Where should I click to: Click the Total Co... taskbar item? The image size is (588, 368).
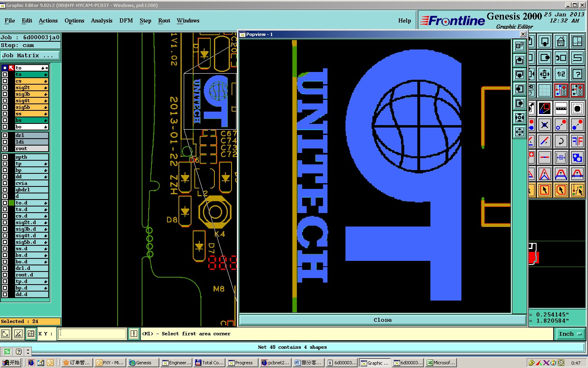[209, 363]
